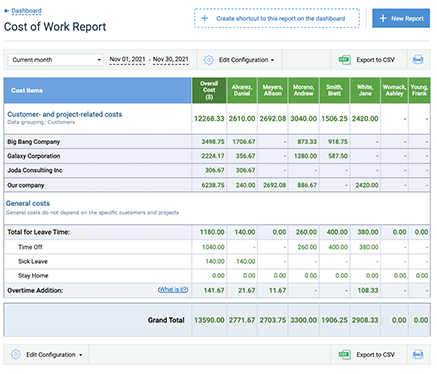The width and height of the screenshot is (437, 374).
Task: Click bottom Export to CSV button
Action: [368, 355]
